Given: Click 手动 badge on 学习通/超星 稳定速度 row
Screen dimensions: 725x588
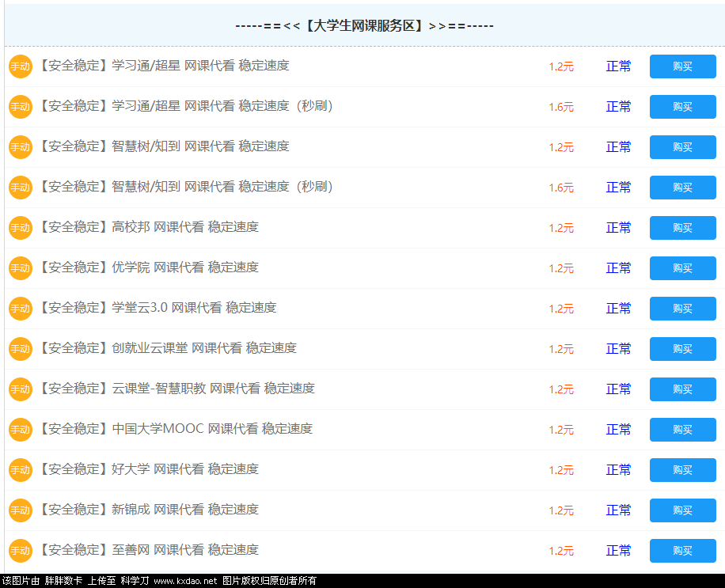Looking at the screenshot, I should tap(21, 66).
